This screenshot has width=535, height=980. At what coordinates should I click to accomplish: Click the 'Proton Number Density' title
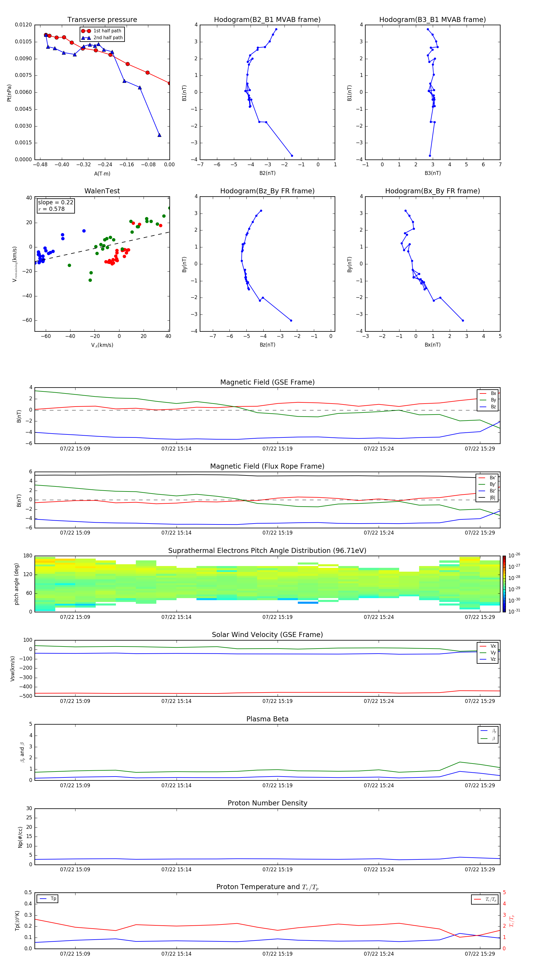click(x=267, y=803)
